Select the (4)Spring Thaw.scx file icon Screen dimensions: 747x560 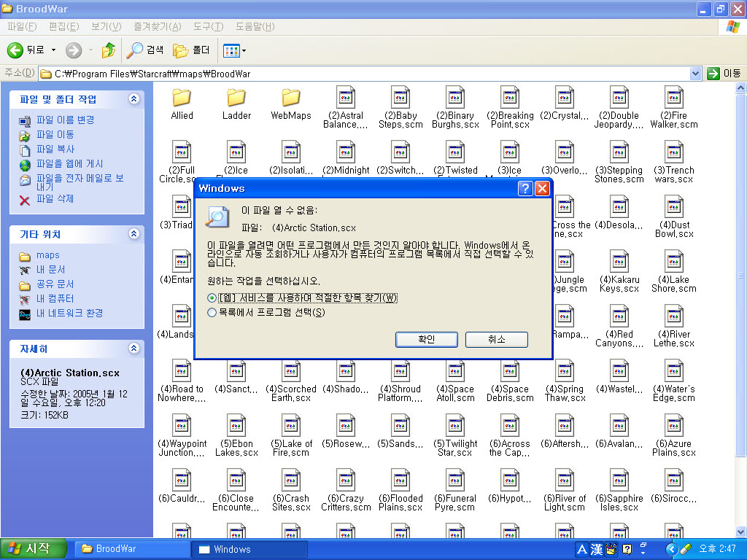[565, 371]
